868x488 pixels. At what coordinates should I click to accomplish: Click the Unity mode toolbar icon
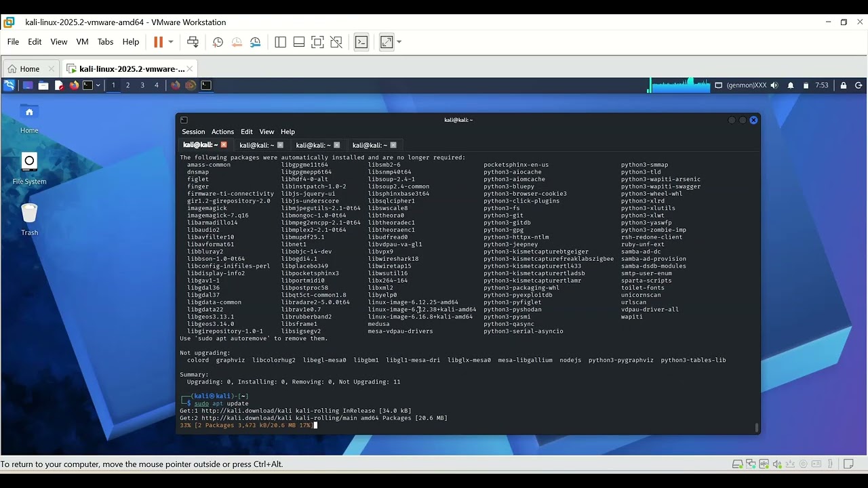[336, 42]
